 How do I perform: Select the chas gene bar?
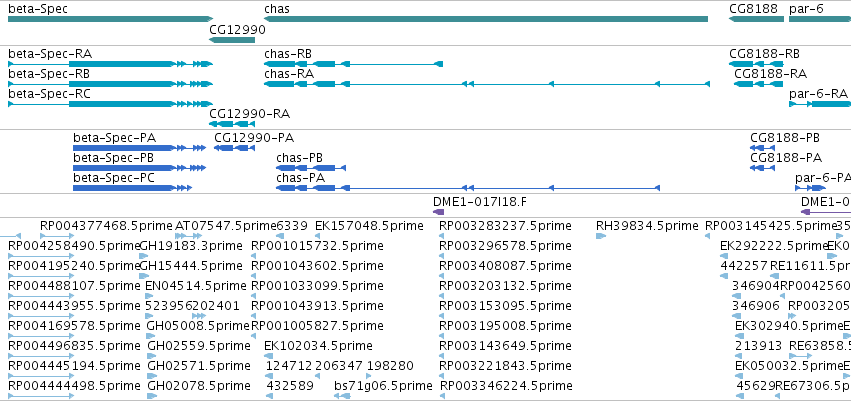tap(486, 20)
